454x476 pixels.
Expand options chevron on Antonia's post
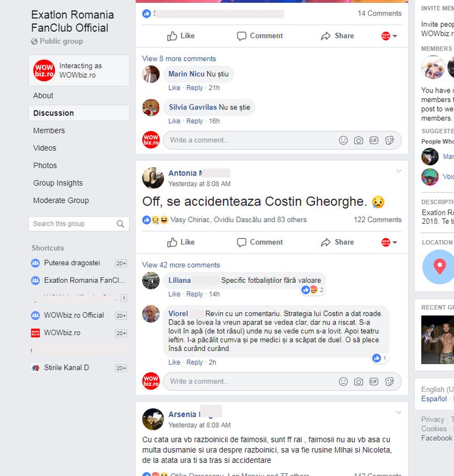click(x=399, y=171)
